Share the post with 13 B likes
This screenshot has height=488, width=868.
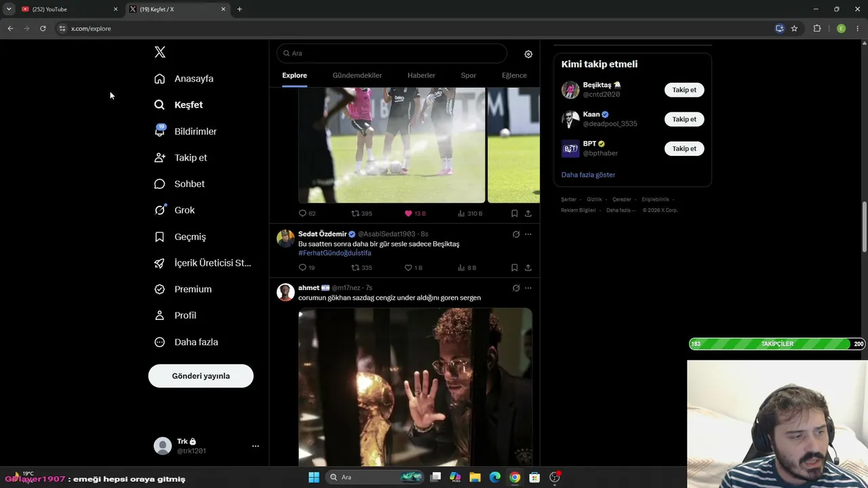click(x=528, y=213)
